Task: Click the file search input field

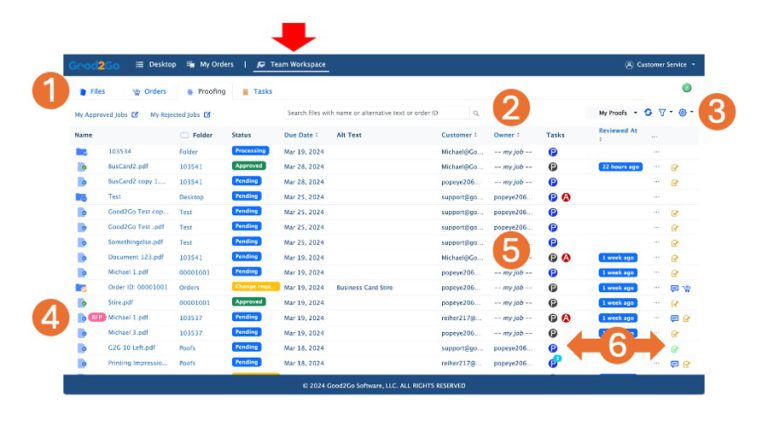Action: [376, 113]
